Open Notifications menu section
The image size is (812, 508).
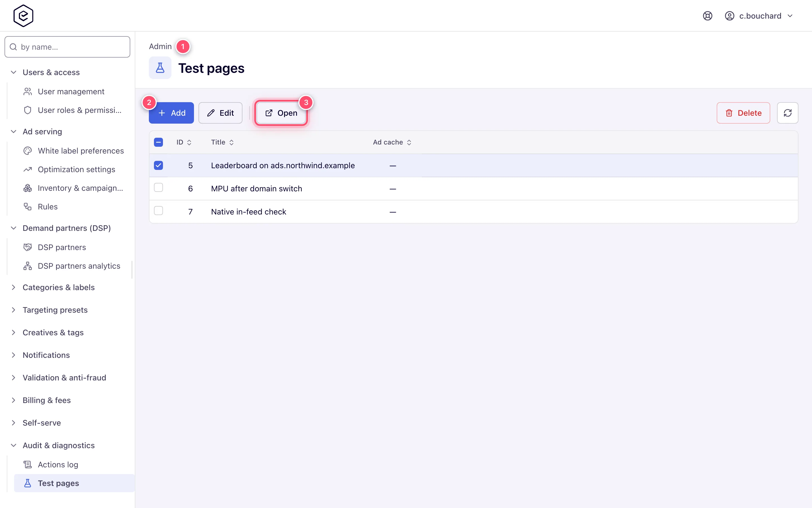[x=46, y=355]
